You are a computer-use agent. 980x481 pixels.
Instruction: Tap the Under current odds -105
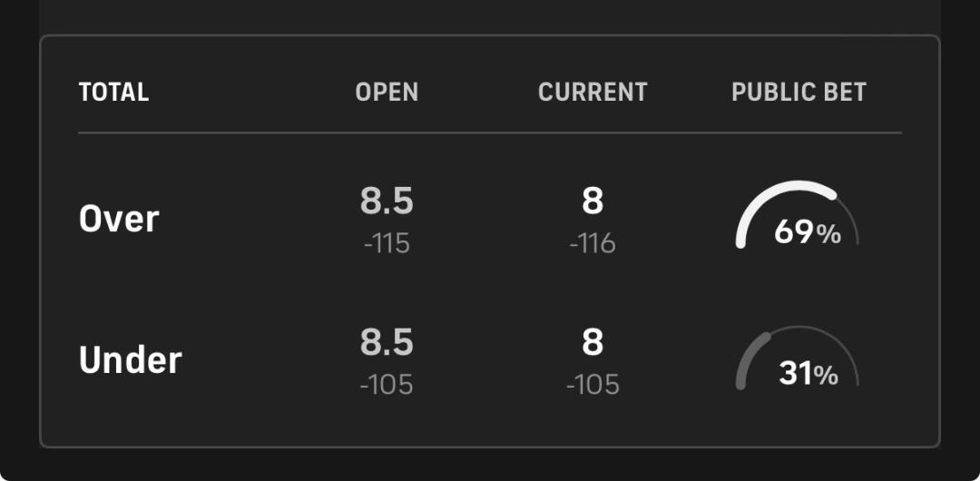pyautogui.click(x=593, y=385)
